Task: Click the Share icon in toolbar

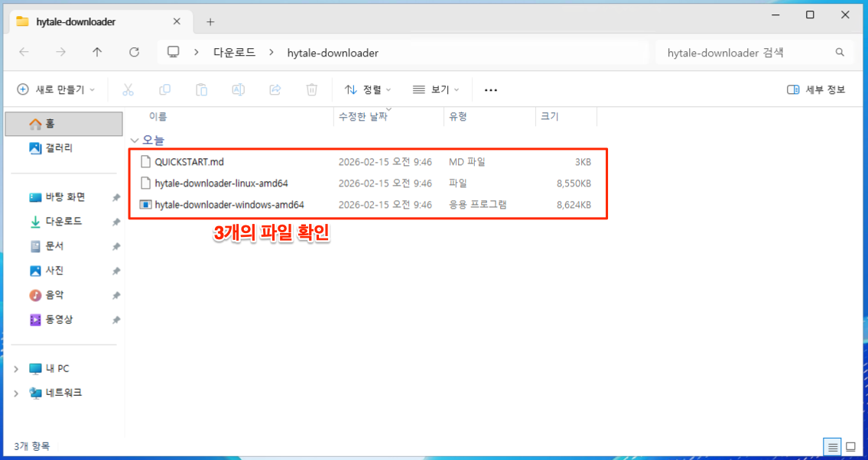Action: tap(275, 89)
